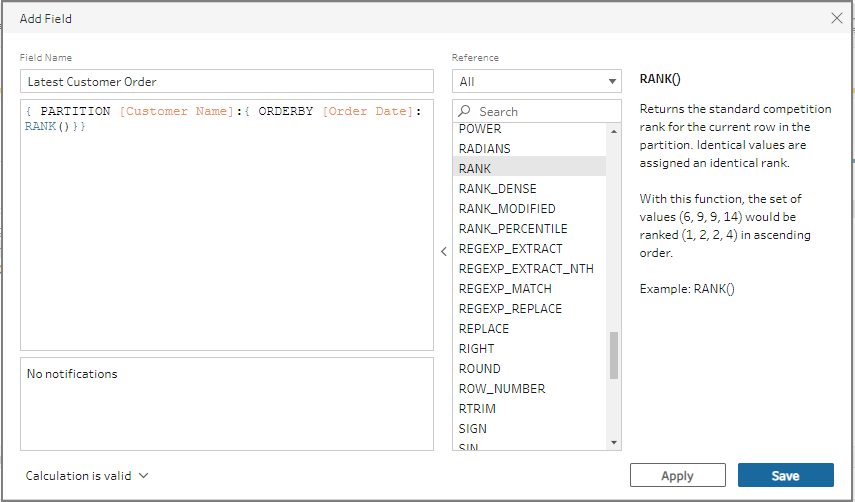This screenshot has width=855, height=502.
Task: Collapse the reference panel with the chevron
Action: tap(444, 251)
